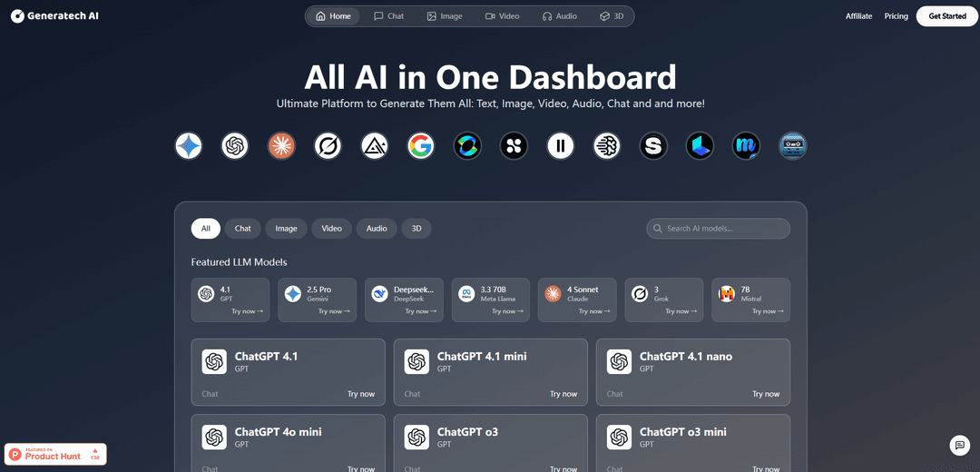Click Try now on Mistral 7B tile
980x472 pixels.
(769, 311)
